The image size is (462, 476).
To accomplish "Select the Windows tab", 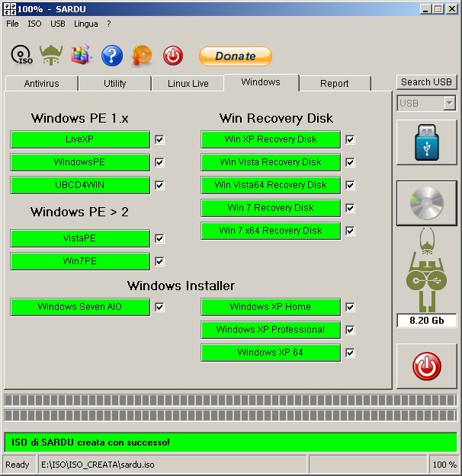I will tap(261, 82).
